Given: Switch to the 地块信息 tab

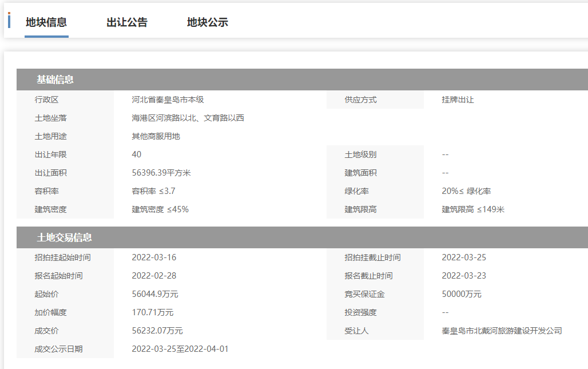Looking at the screenshot, I should [46, 22].
